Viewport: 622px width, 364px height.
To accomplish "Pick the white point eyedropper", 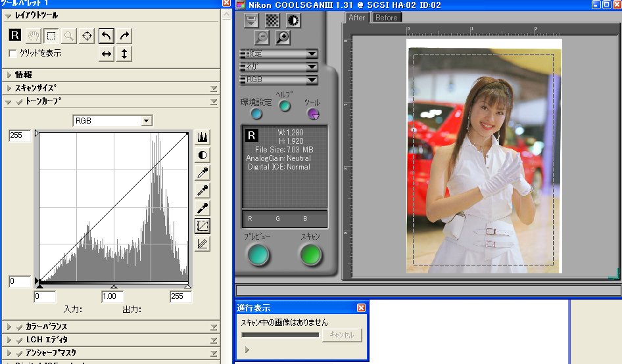I will point(203,173).
